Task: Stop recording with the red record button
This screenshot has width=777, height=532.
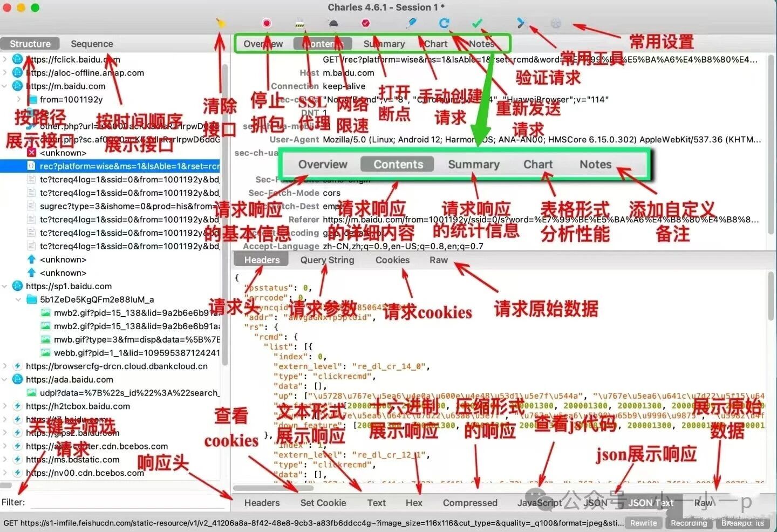Action: point(267,23)
